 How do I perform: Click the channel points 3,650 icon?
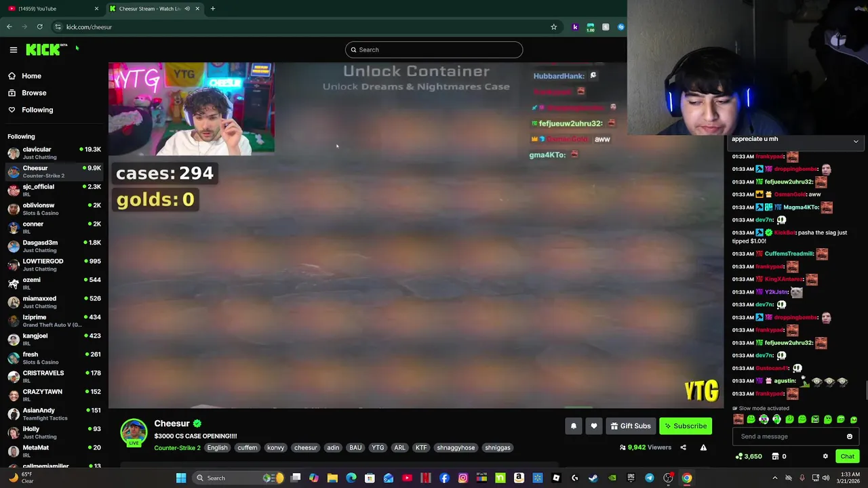tap(738, 457)
